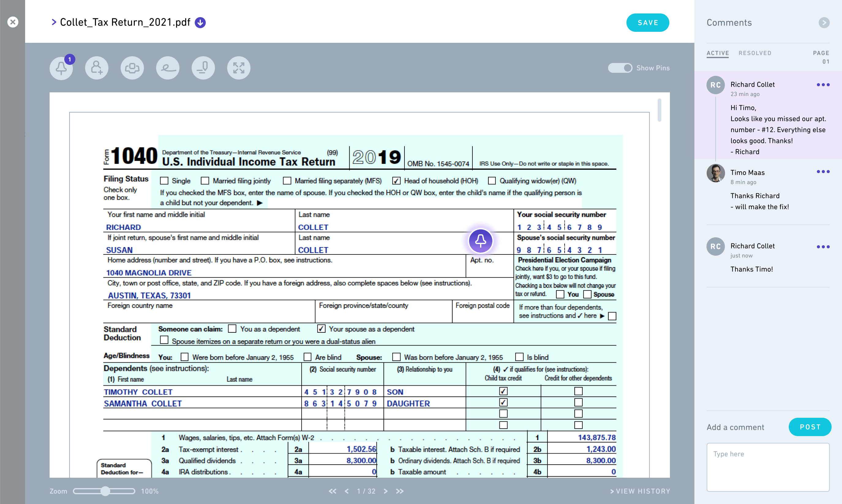Click the Save button
Viewport: 842px width, 504px height.
[x=647, y=22]
